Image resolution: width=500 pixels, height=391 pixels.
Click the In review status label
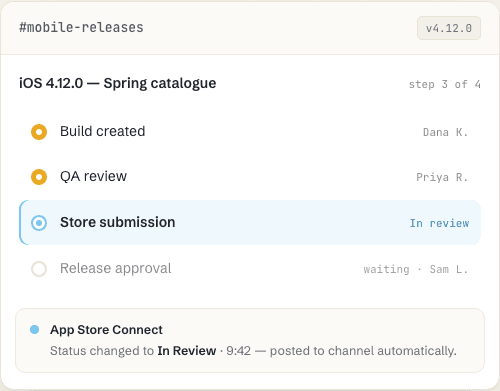[439, 223]
